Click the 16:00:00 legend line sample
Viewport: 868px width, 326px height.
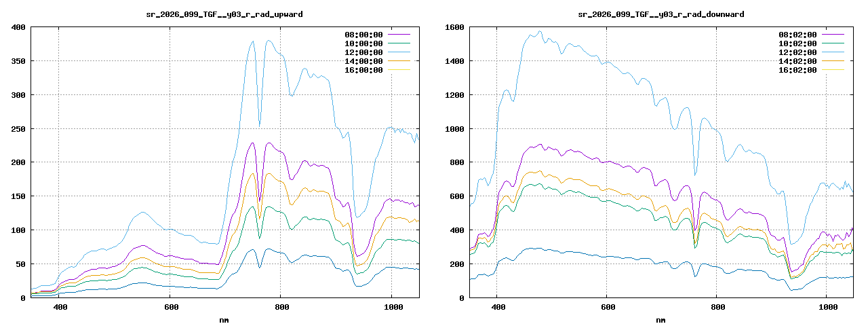point(399,70)
